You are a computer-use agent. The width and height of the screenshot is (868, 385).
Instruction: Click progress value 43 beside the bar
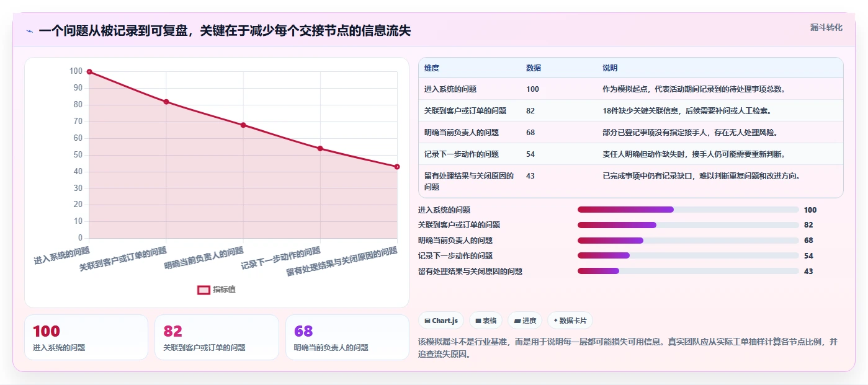808,272
